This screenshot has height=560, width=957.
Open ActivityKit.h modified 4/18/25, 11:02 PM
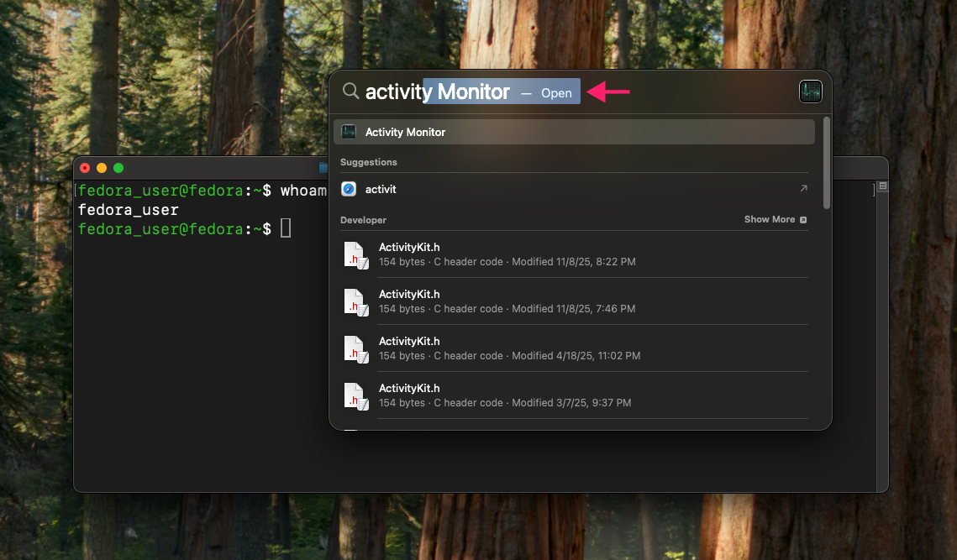[x=574, y=348]
